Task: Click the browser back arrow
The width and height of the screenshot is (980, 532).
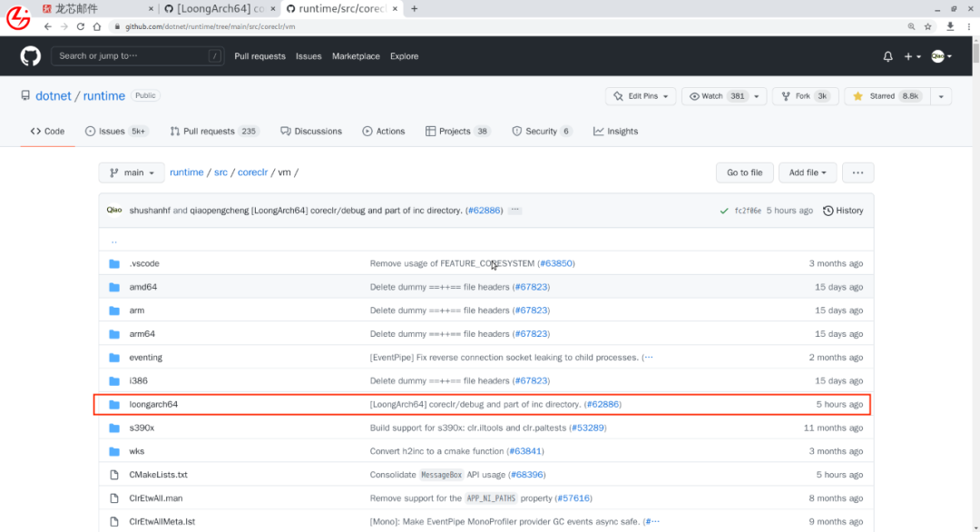Action: coord(48,26)
